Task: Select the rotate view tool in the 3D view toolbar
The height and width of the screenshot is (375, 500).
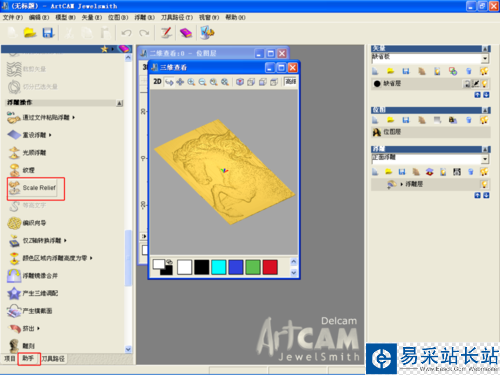Action: click(x=169, y=82)
